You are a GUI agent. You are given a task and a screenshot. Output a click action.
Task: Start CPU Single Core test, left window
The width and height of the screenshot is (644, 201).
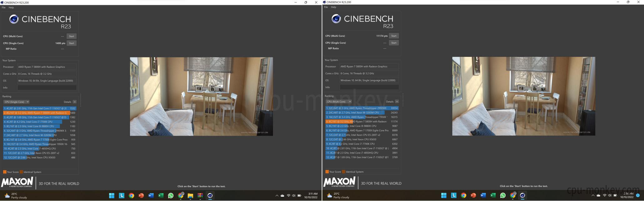72,43
